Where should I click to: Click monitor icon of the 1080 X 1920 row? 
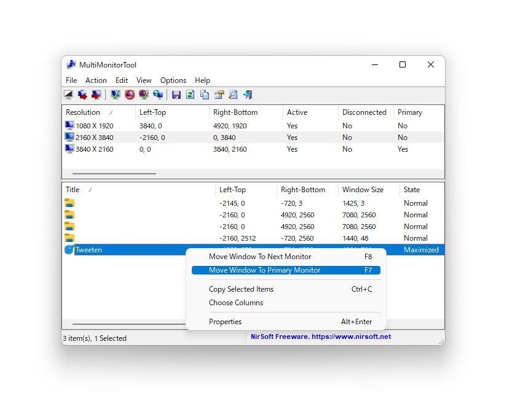pos(69,125)
